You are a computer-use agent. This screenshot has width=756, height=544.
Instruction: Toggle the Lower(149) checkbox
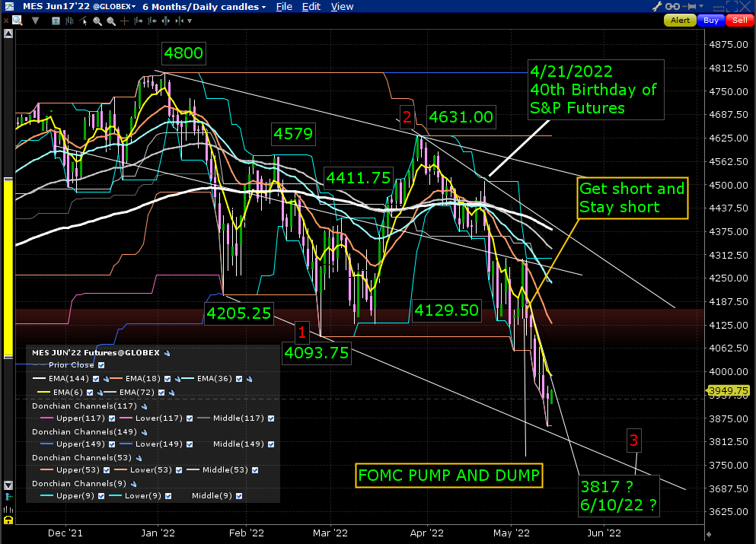click(x=190, y=445)
